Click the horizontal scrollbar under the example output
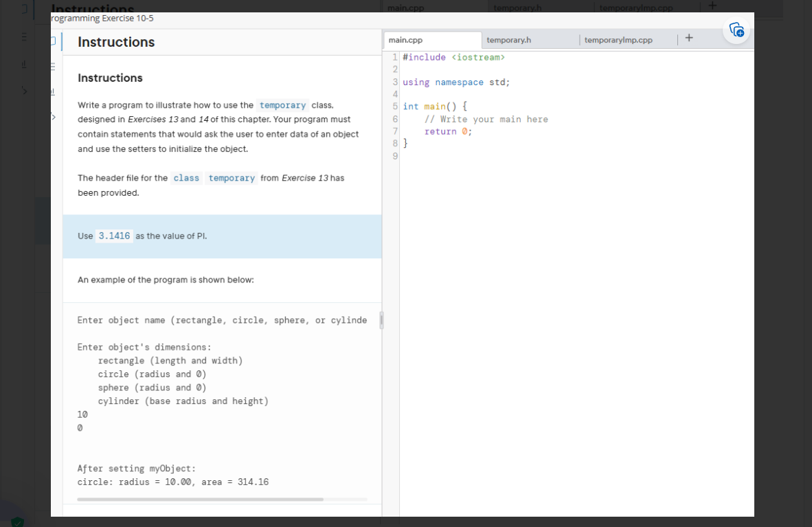812x527 pixels. (x=201, y=500)
